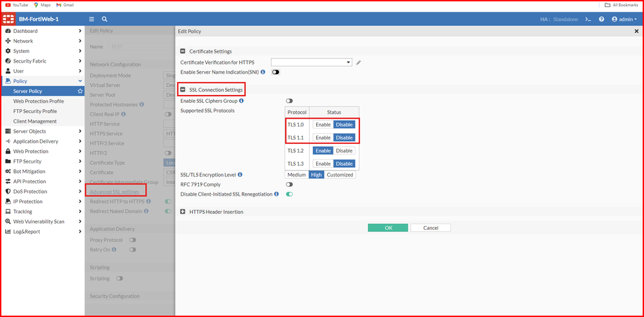The image size is (644, 317).
Task: Expand the Dashboard menu chevron
Action: (x=80, y=31)
